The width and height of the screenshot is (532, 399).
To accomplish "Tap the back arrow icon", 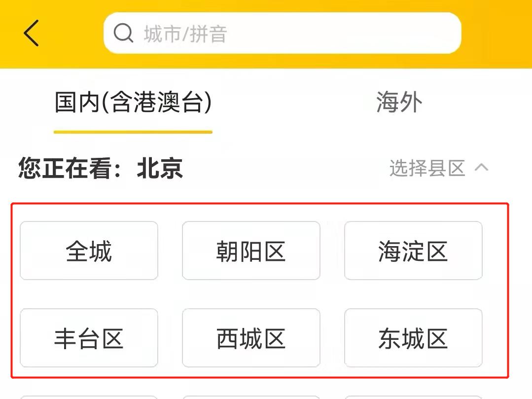I will pos(31,33).
